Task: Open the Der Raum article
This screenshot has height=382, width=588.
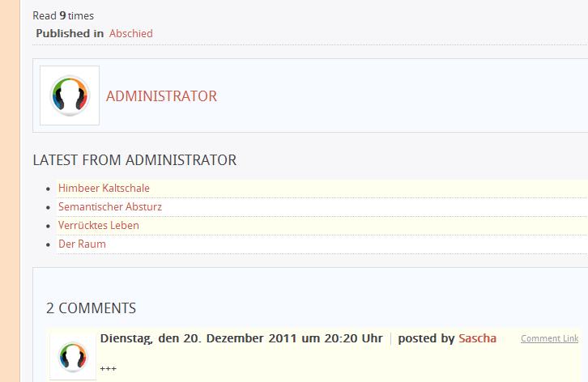Action: click(82, 244)
